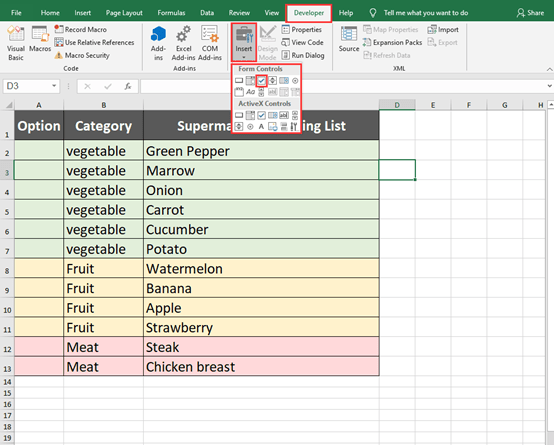Open the XML Source pane
554x445 pixels.
click(x=349, y=40)
